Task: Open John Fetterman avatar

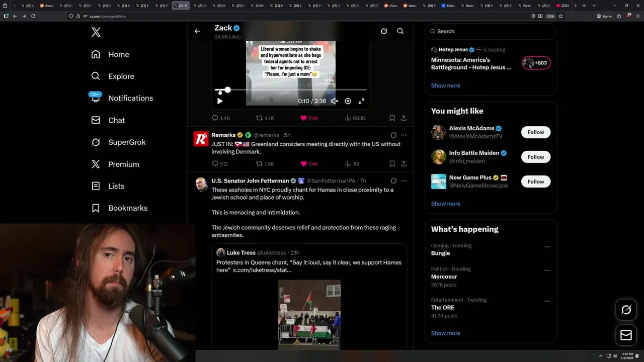Action: 201,185
